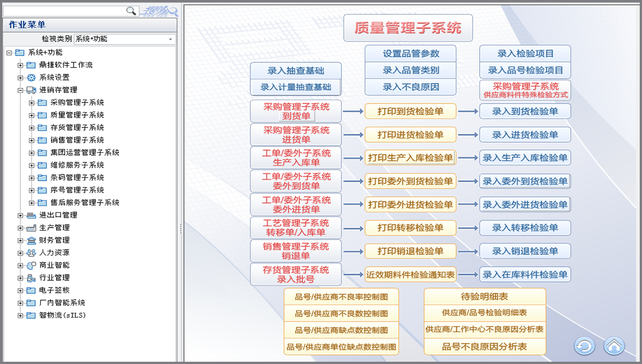Click the truck icon beside 进销存管理
Image resolution: width=642 pixels, height=364 pixels.
coord(31,90)
